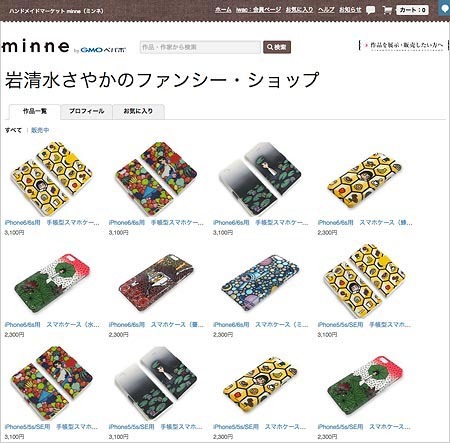450x443 pixels.
Task: Focus the 作品・作家から検索 search field
Action: (200, 47)
